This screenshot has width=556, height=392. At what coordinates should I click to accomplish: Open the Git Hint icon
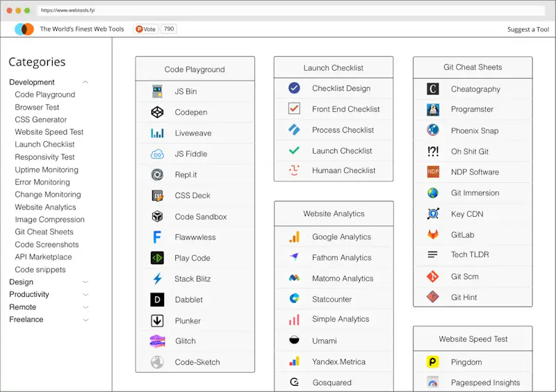[x=432, y=297]
